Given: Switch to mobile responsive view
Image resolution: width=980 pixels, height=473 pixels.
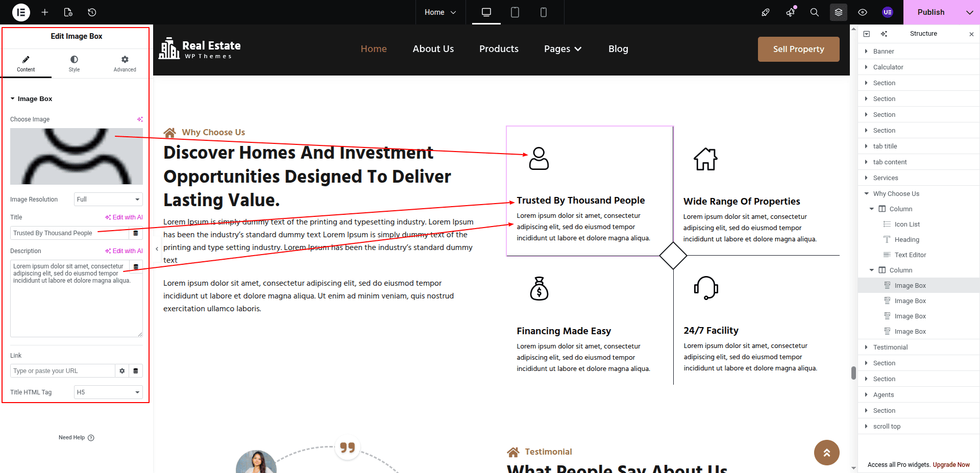Looking at the screenshot, I should tap(543, 12).
